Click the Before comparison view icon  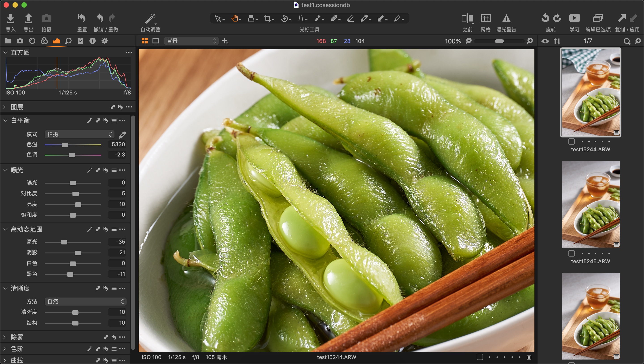[467, 19]
